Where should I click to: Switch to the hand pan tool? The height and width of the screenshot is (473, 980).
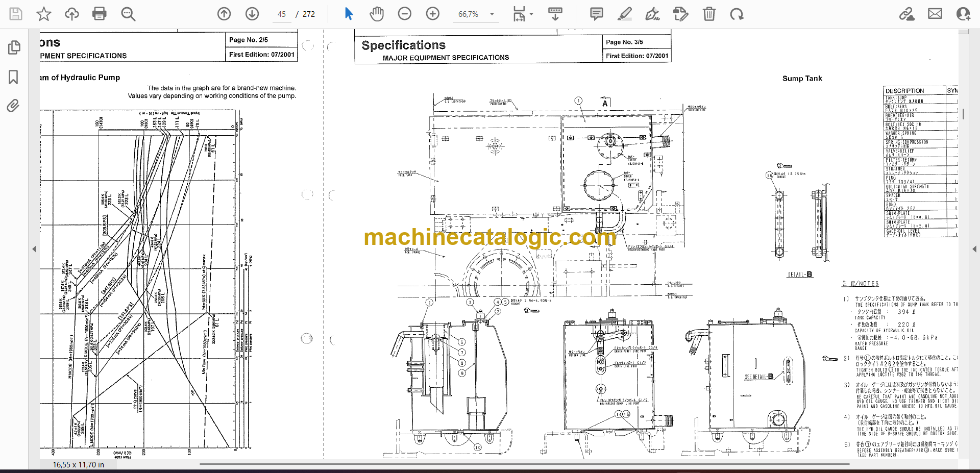(377, 14)
